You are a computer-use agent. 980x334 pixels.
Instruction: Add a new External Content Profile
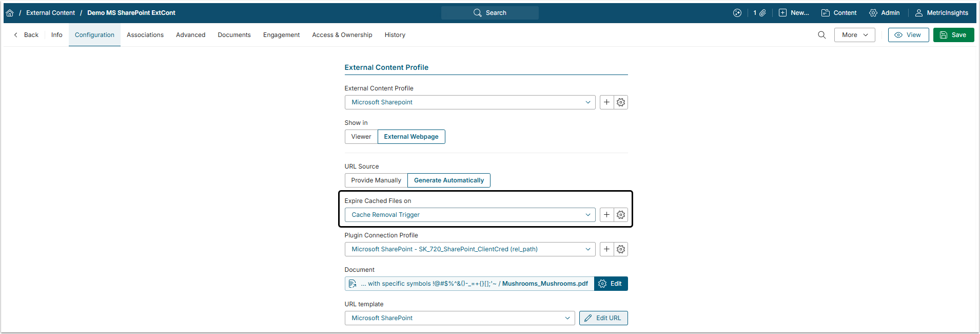coord(606,102)
